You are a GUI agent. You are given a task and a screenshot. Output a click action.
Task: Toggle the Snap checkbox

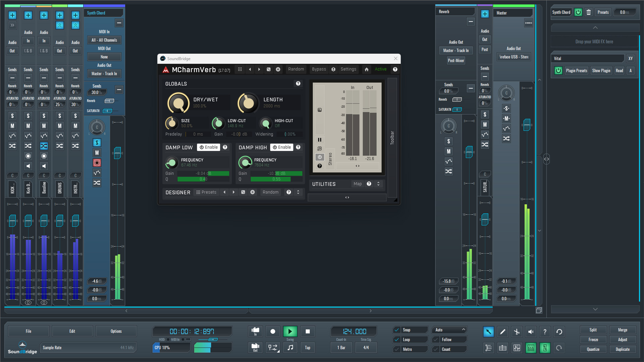[x=397, y=330]
